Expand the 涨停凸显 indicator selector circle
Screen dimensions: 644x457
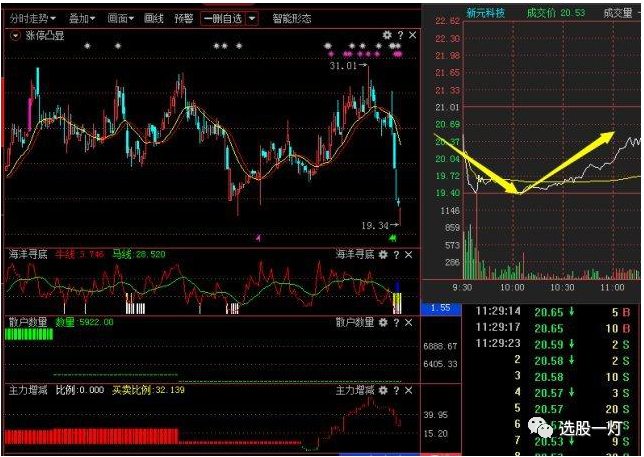(x=15, y=36)
